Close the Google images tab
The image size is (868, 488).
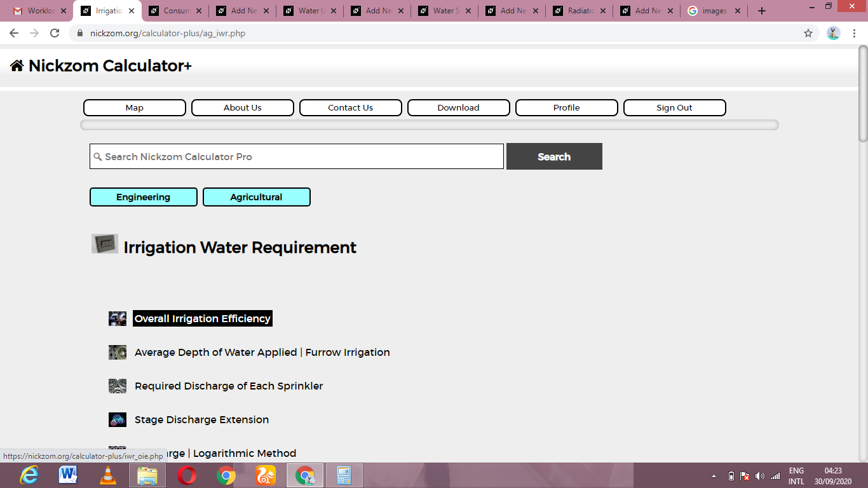coord(738,11)
